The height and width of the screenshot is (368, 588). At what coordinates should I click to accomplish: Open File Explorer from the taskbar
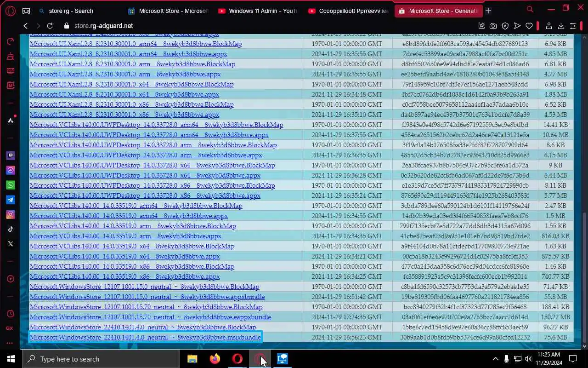pyautogui.click(x=192, y=359)
